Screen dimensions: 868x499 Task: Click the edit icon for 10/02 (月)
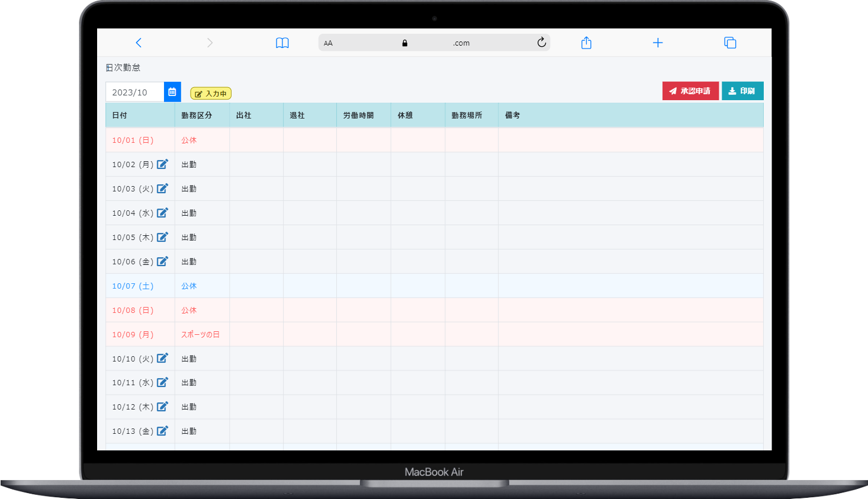click(x=162, y=164)
